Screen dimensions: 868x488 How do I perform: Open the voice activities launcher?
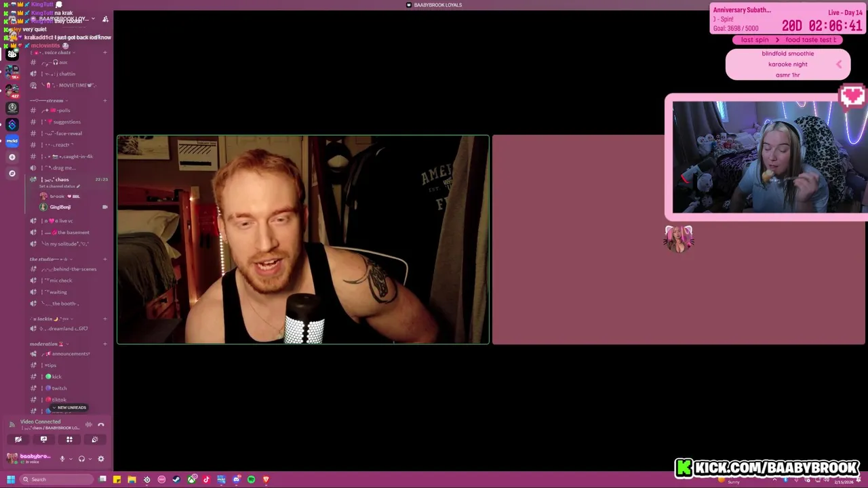point(69,439)
